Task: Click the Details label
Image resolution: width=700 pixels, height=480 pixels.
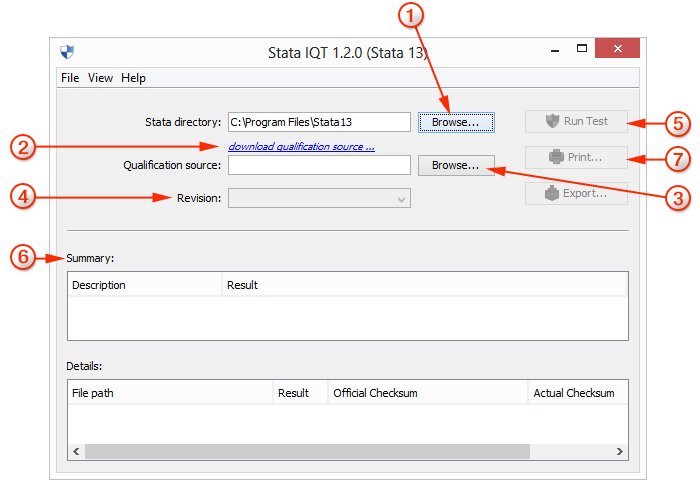Action: pyautogui.click(x=84, y=366)
